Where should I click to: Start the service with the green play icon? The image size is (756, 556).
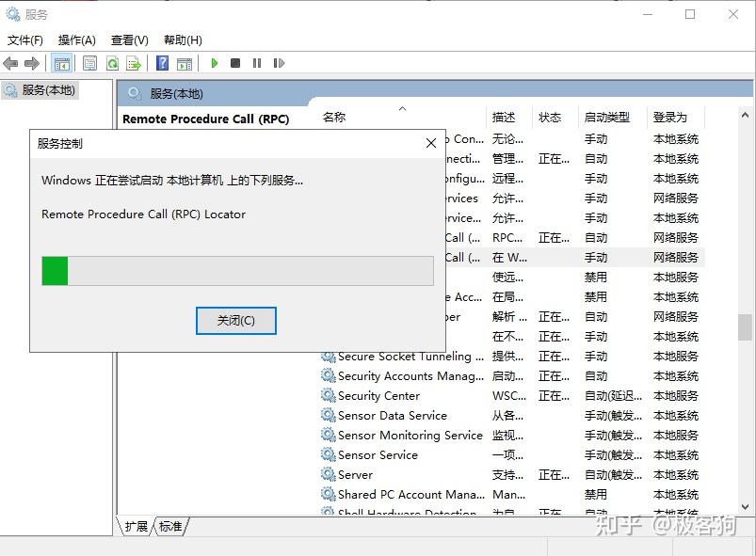[215, 63]
